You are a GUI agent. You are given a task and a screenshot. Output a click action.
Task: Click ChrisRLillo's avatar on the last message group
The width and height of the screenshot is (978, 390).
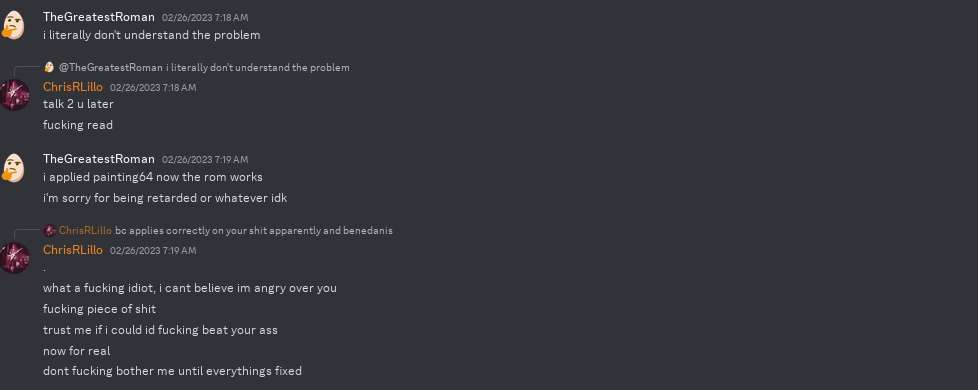coord(14,258)
